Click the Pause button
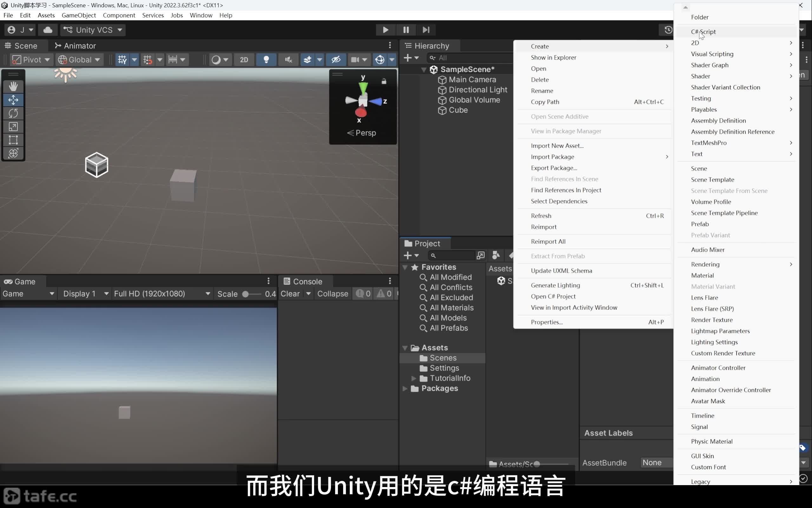Viewport: 812px width, 508px height. tap(406, 30)
